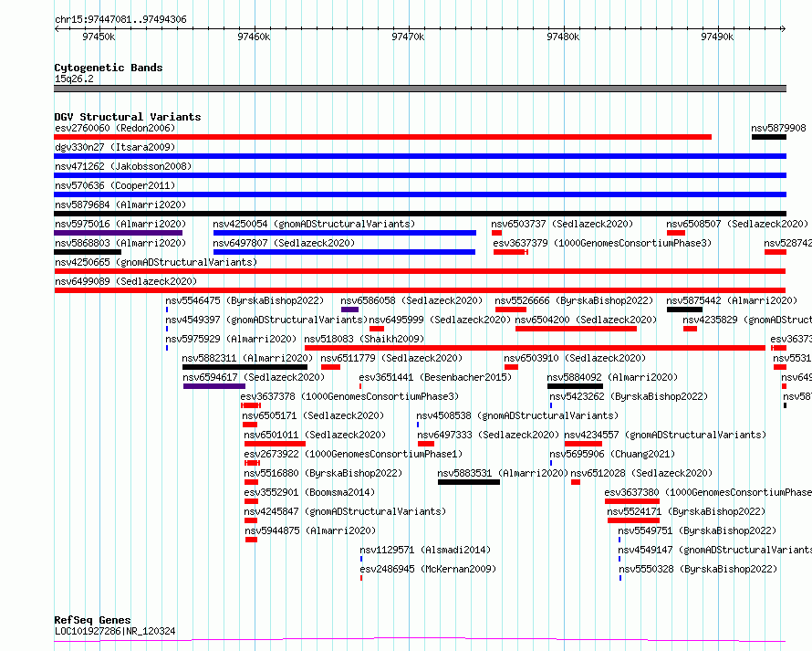Screen dimensions: 812x651
Task: Click the 97480k ruler position
Action: tap(563, 37)
